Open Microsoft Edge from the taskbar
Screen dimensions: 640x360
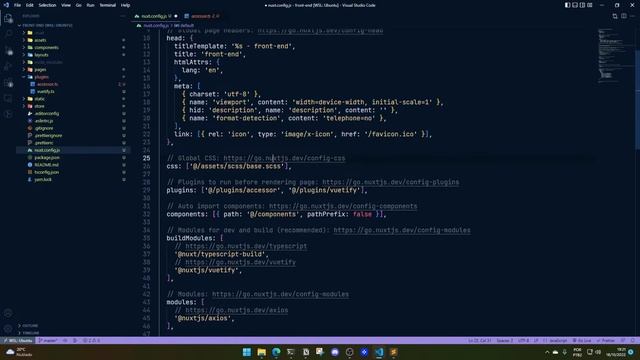(x=276, y=352)
